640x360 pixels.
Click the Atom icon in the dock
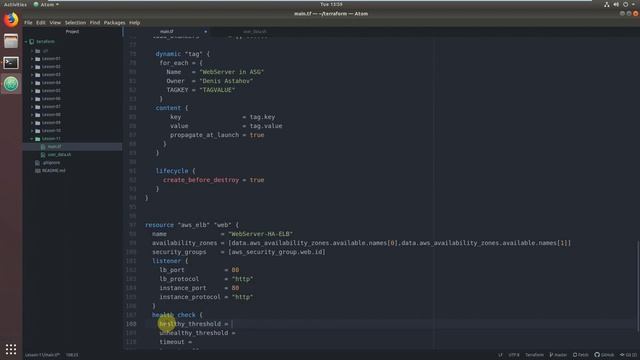11,84
